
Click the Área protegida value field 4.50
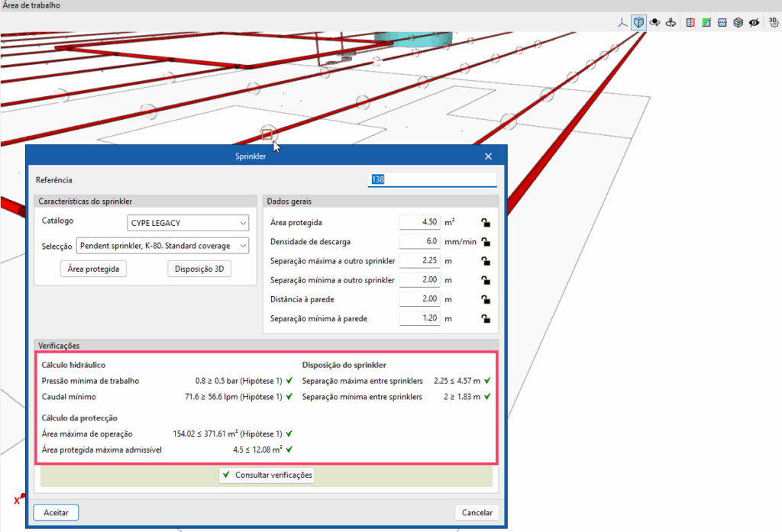click(x=419, y=222)
